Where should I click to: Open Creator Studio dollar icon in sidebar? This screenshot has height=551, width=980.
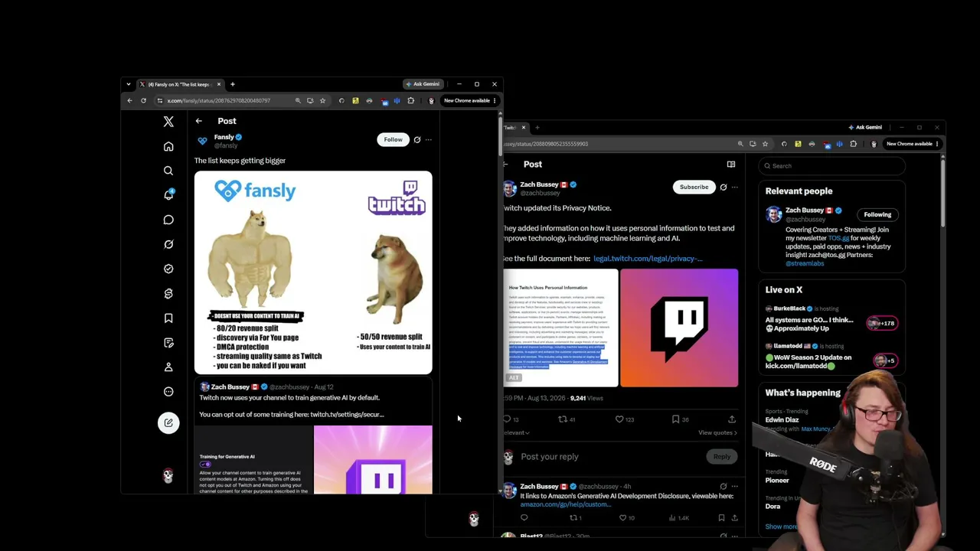tap(168, 293)
